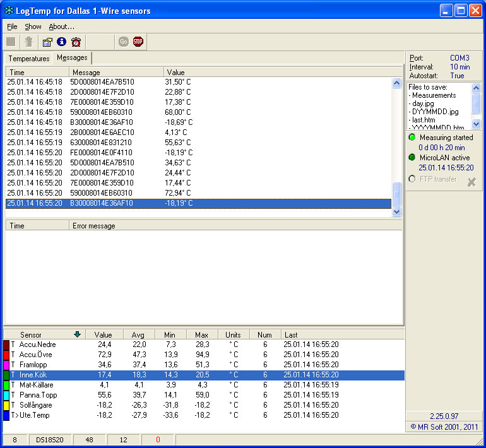Open the About... menu

coord(61,27)
